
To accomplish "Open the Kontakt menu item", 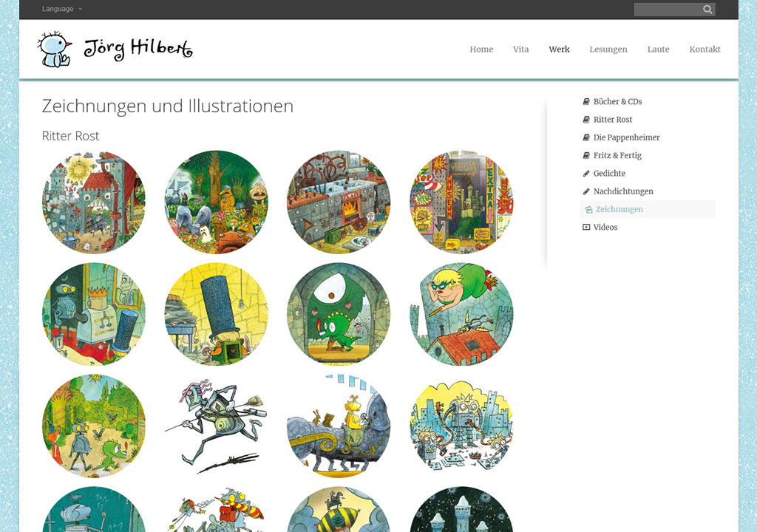I will [x=705, y=50].
